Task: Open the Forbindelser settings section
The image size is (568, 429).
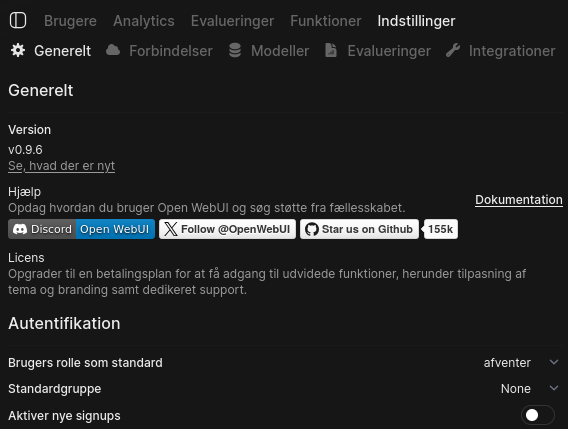Action: click(159, 51)
